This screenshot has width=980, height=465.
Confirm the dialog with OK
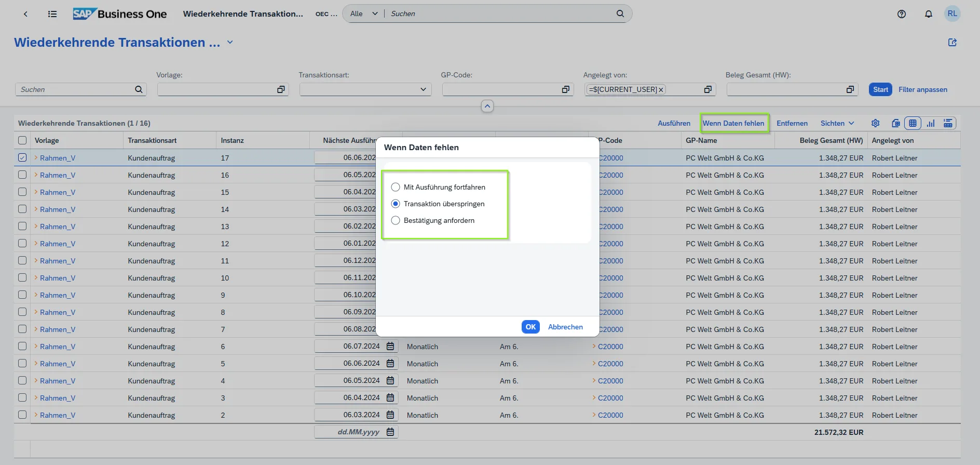pyautogui.click(x=530, y=327)
